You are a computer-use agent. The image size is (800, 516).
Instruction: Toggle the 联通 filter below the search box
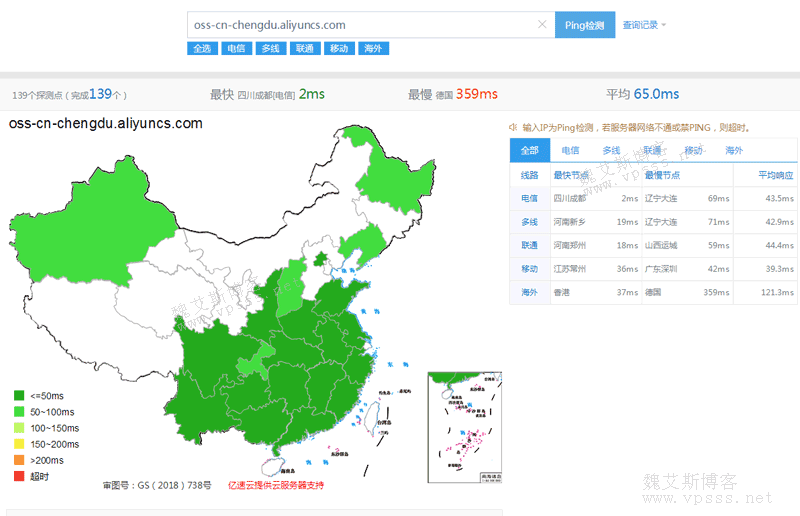pyautogui.click(x=304, y=48)
